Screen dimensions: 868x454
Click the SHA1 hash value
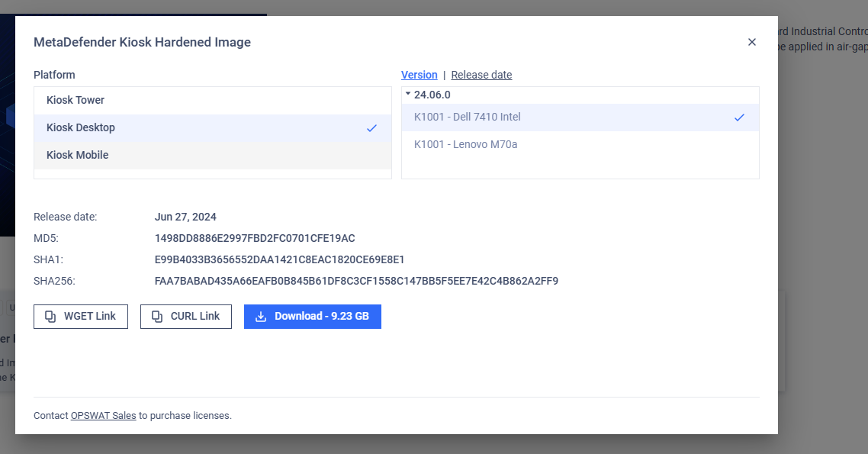280,259
